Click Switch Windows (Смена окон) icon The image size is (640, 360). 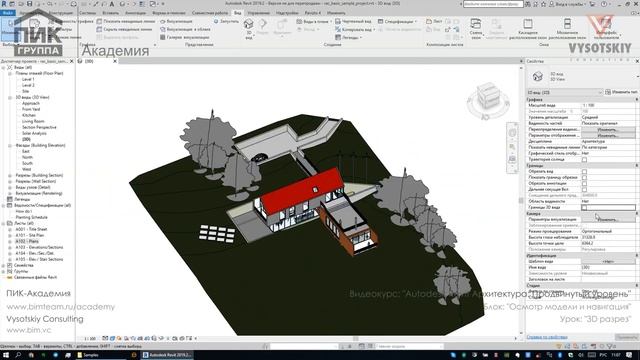(x=476, y=24)
